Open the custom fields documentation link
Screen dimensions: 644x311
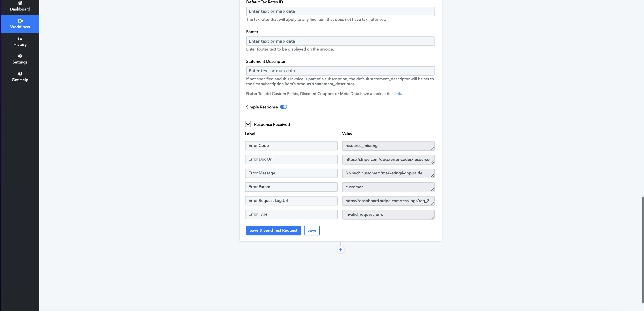pyautogui.click(x=397, y=94)
